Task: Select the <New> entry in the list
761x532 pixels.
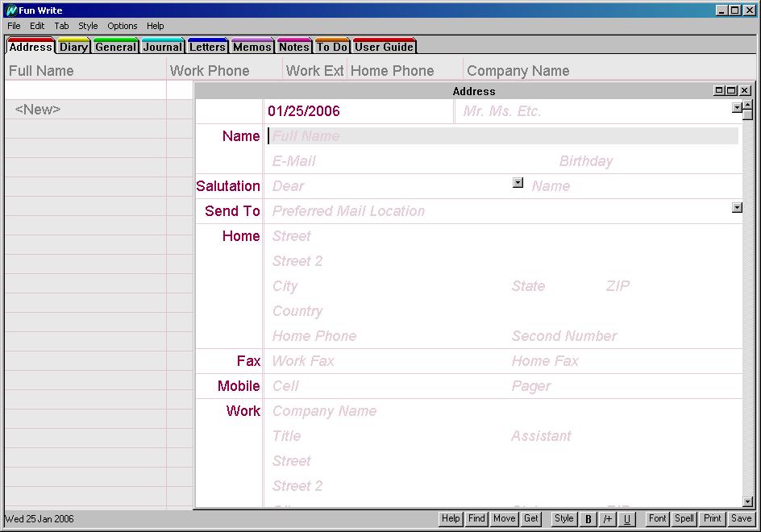Action: (x=38, y=109)
